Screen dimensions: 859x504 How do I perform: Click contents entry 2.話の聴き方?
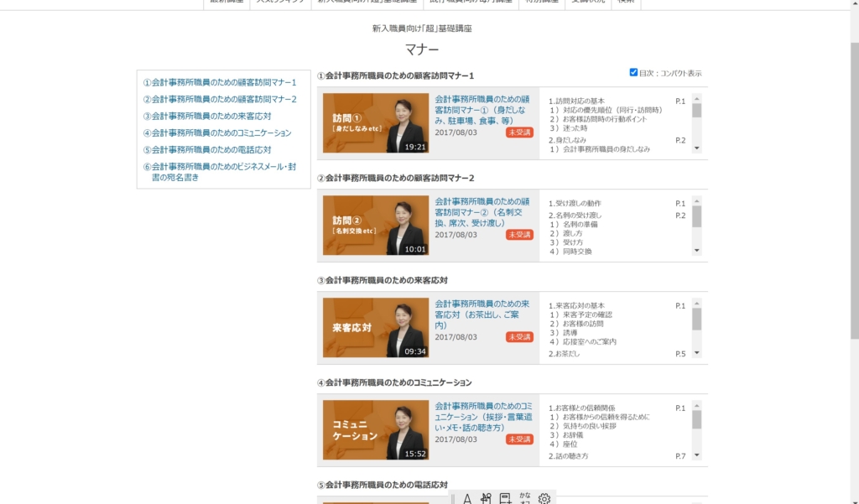568,456
